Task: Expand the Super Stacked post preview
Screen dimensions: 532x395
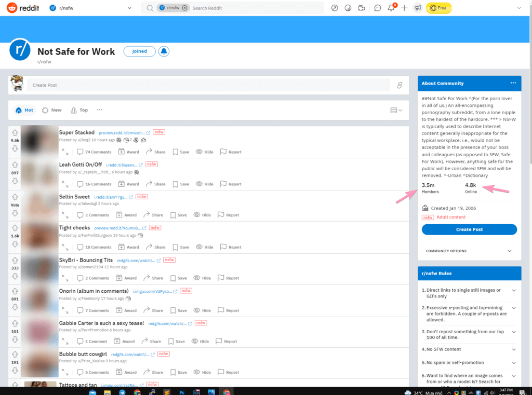Action: 65,152
